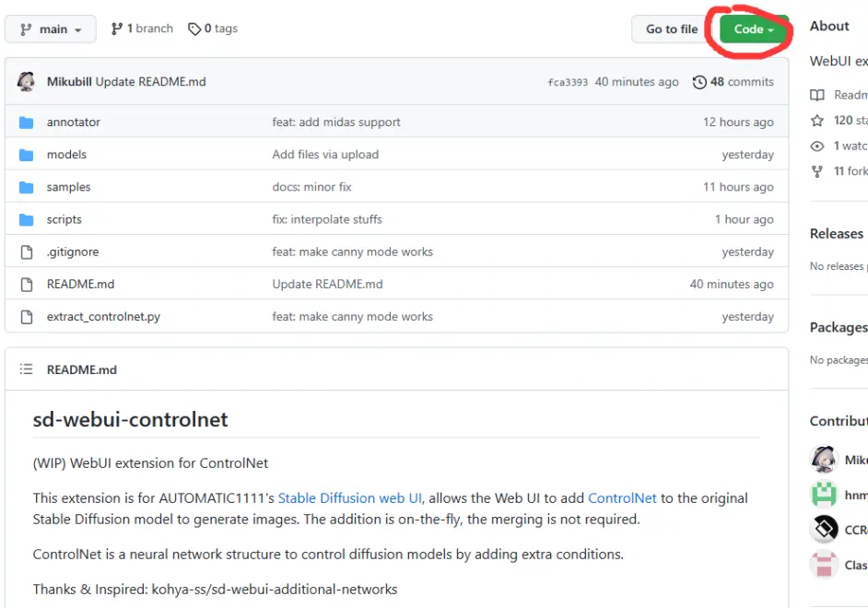Click the CCR contributor avatar
The image size is (868, 608).
[x=824, y=530]
